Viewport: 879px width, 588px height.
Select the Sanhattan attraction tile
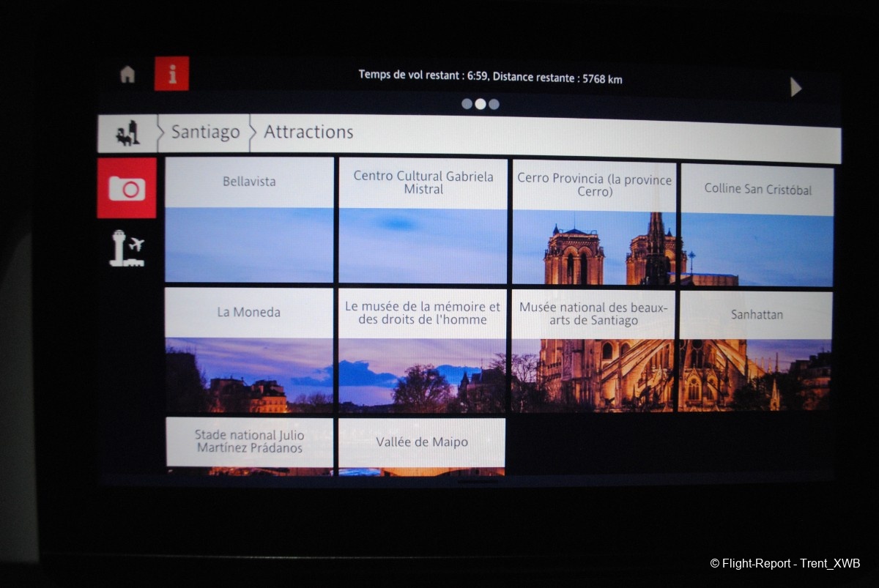[x=756, y=351]
